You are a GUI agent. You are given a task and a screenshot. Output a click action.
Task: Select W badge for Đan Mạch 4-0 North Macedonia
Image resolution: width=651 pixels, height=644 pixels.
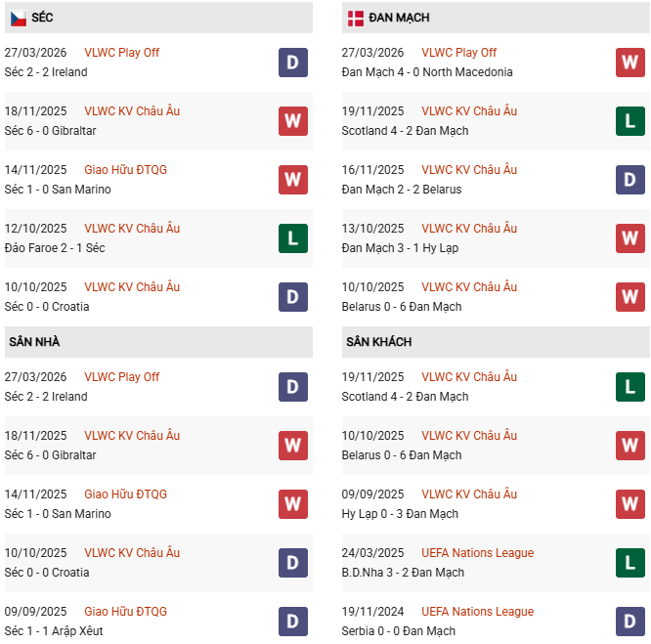[630, 63]
